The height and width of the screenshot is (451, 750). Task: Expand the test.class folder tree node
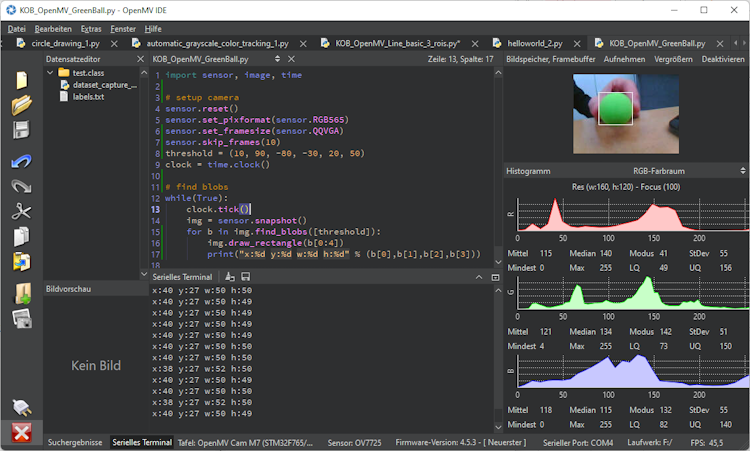[51, 73]
